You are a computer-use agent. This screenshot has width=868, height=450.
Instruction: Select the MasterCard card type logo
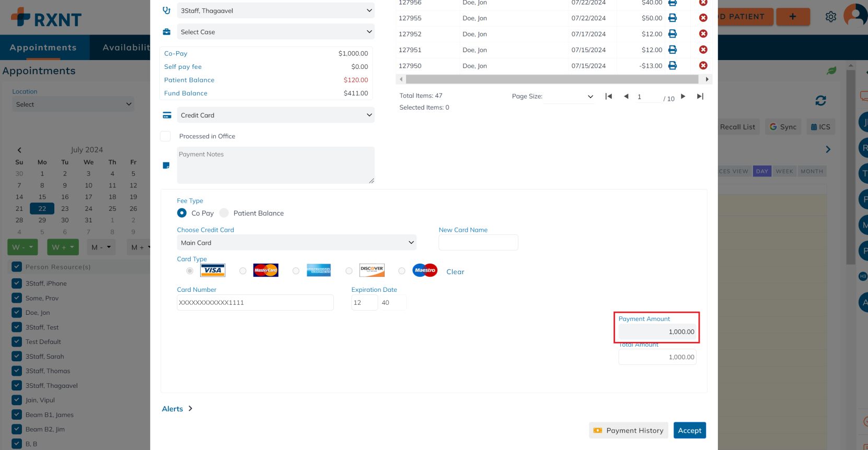tap(265, 270)
